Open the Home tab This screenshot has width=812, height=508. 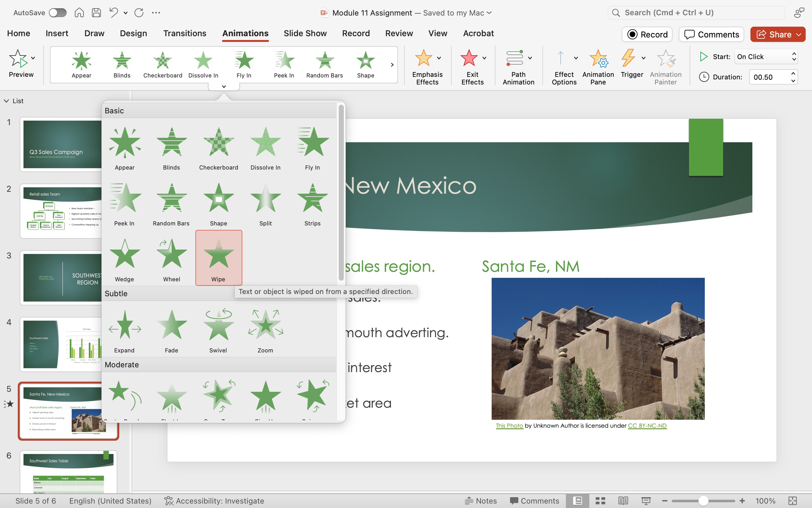tap(18, 33)
